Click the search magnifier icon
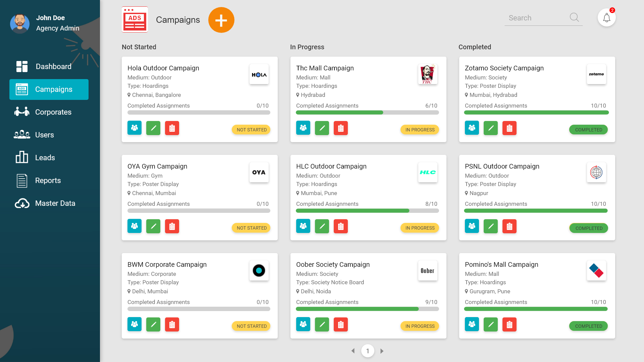This screenshot has width=644, height=362. click(574, 17)
